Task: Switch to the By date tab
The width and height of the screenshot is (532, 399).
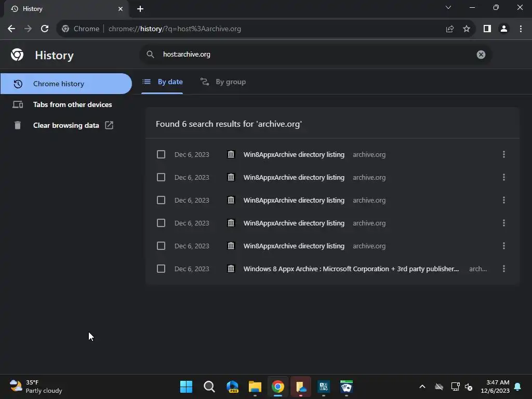Action: click(162, 82)
